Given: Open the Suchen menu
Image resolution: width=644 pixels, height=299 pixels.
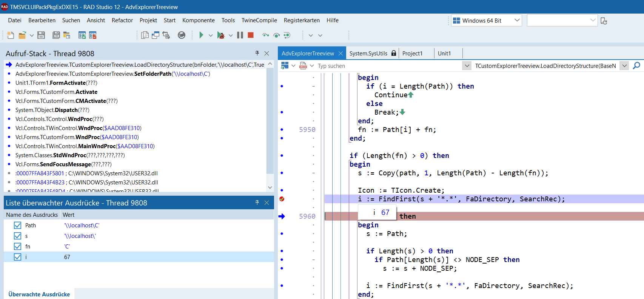Looking at the screenshot, I should [x=71, y=20].
